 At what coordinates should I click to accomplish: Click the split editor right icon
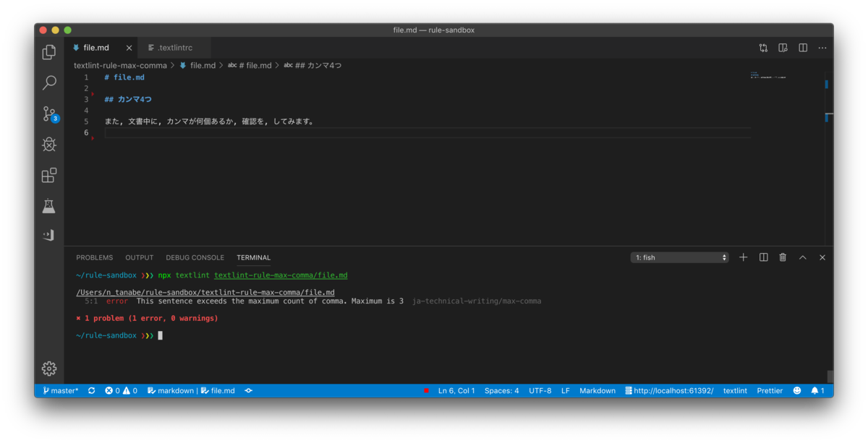pyautogui.click(x=803, y=48)
